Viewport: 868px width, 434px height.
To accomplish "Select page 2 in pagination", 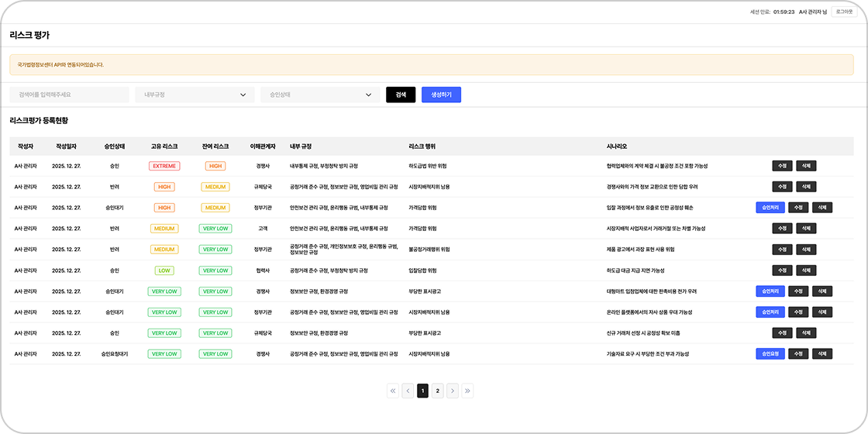I will [437, 391].
